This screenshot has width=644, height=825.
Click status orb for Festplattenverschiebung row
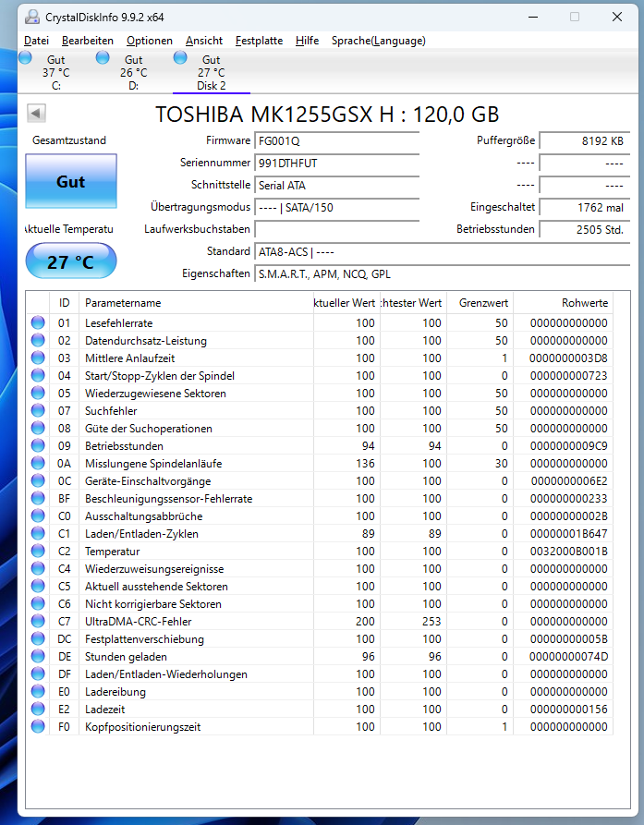38,638
